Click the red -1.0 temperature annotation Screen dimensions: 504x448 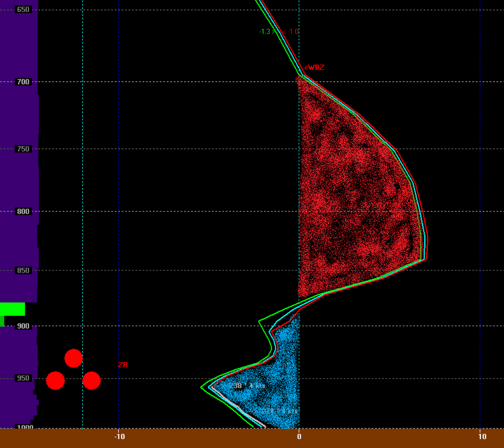[x=292, y=31]
